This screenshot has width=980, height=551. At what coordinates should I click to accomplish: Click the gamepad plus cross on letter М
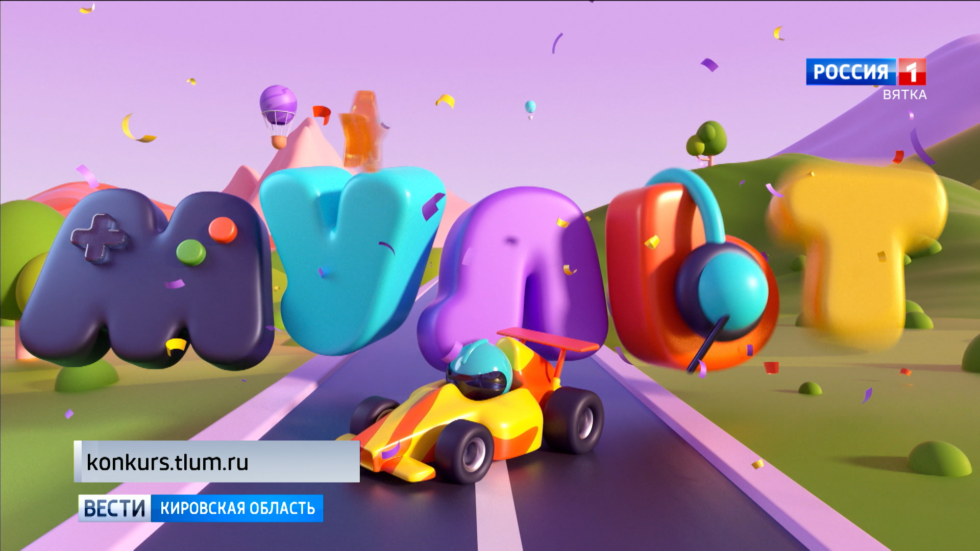pyautogui.click(x=99, y=237)
